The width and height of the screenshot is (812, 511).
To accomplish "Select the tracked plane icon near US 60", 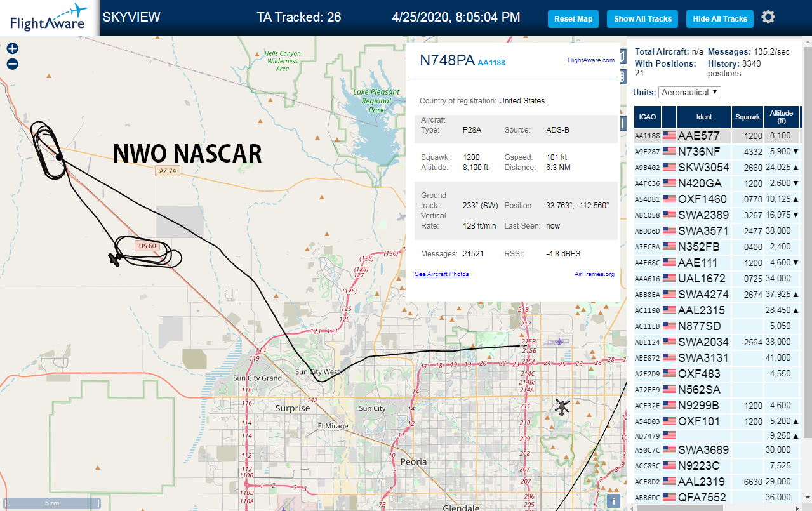I will coord(114,259).
